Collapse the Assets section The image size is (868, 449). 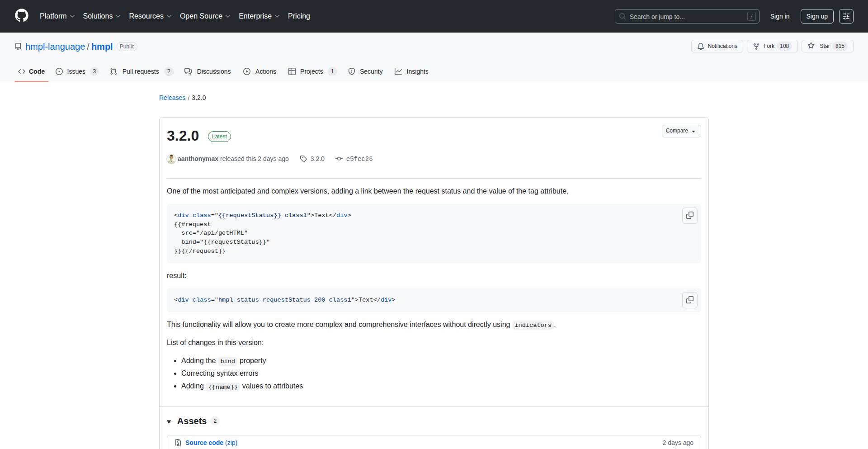click(169, 421)
